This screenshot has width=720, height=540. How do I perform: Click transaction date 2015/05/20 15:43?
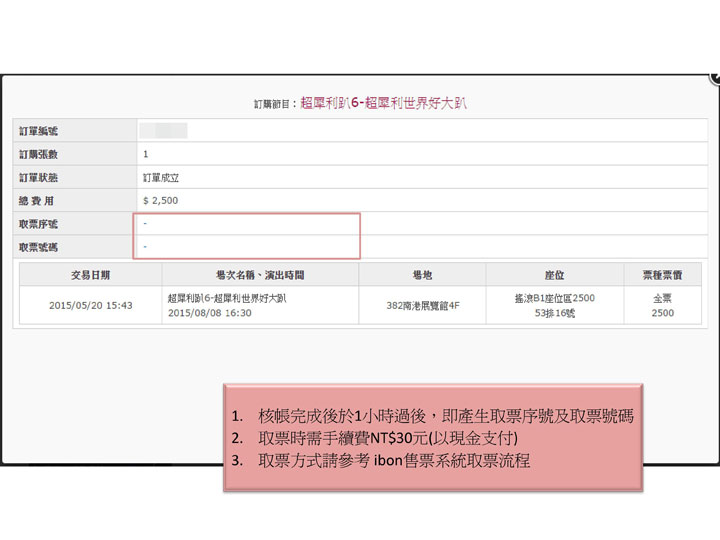(x=90, y=306)
